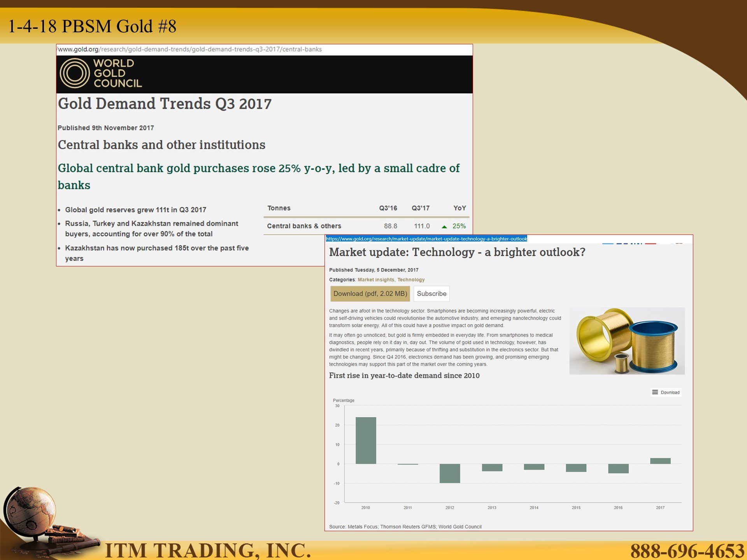Click the World Gold Council logo

(x=101, y=73)
